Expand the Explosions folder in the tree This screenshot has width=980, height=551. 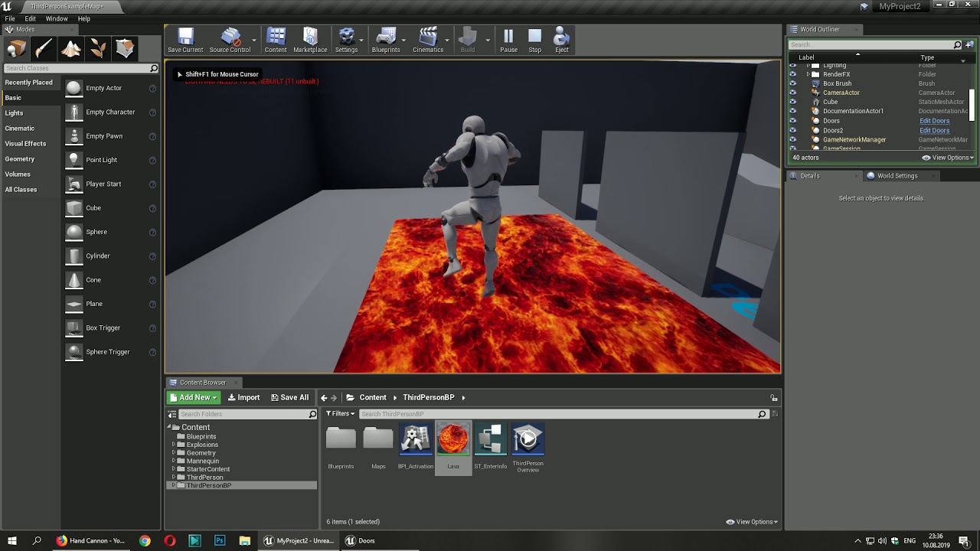pyautogui.click(x=174, y=445)
